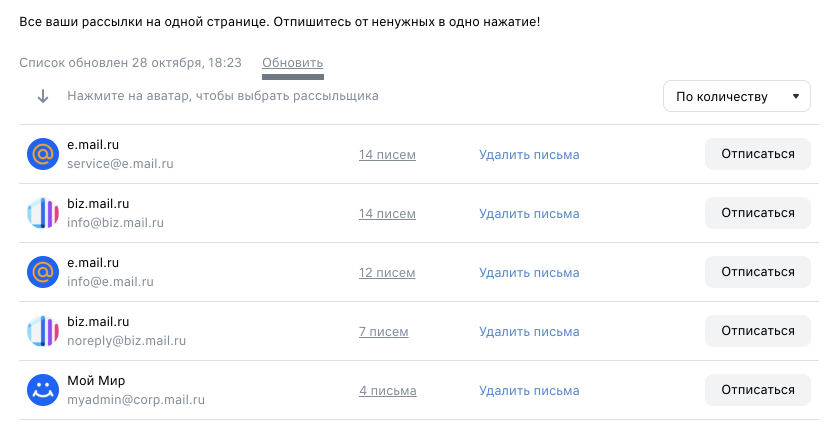Unsubscribe from noreply@biz.mail.ru mailing
The height and width of the screenshot is (425, 831).
[x=758, y=331]
